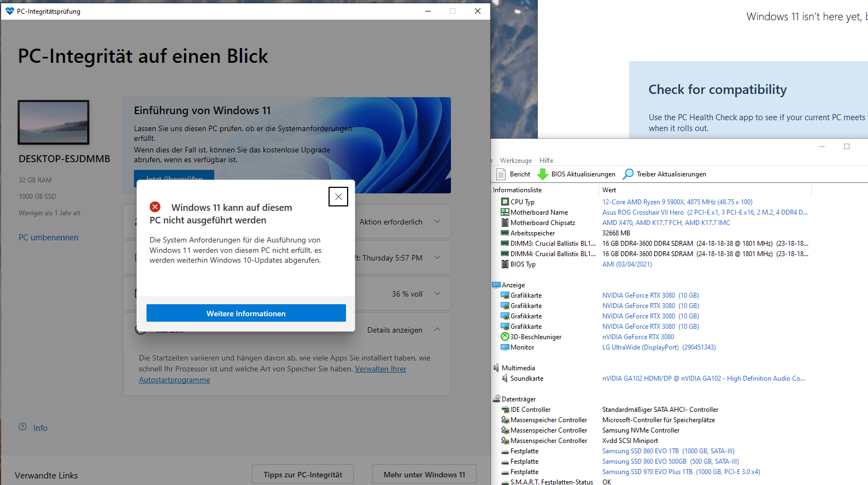This screenshot has height=485, width=868.
Task: Click the Festplatte icon for SSD 970 EVO Plus
Action: (x=505, y=472)
